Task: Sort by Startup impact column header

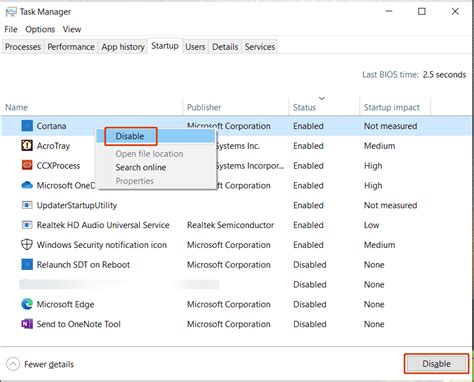Action: point(395,107)
